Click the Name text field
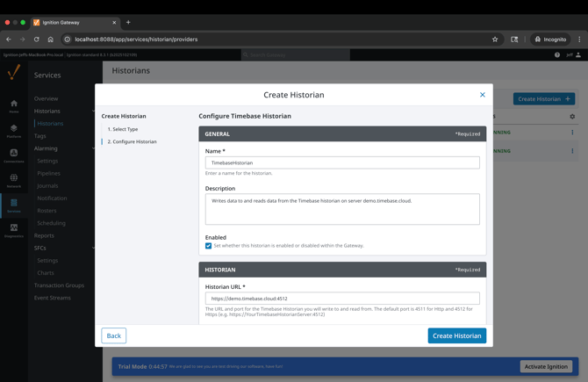588x382 pixels. (x=342, y=162)
